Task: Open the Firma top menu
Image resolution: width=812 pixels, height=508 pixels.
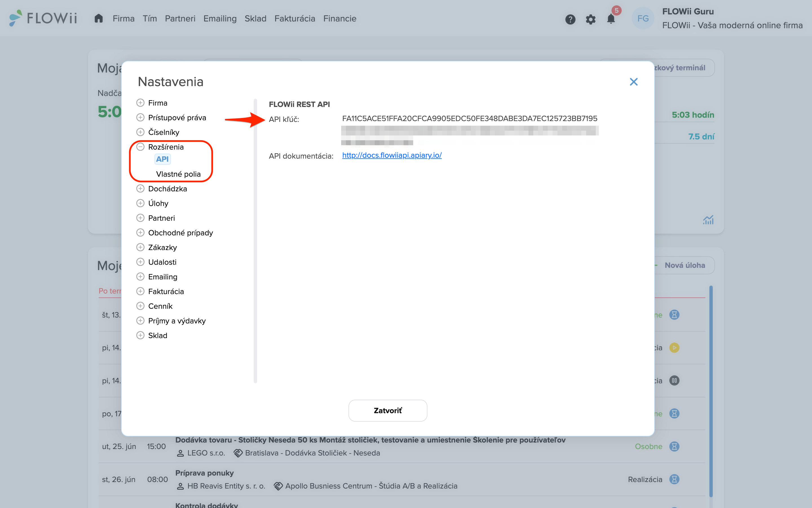Action: click(123, 18)
